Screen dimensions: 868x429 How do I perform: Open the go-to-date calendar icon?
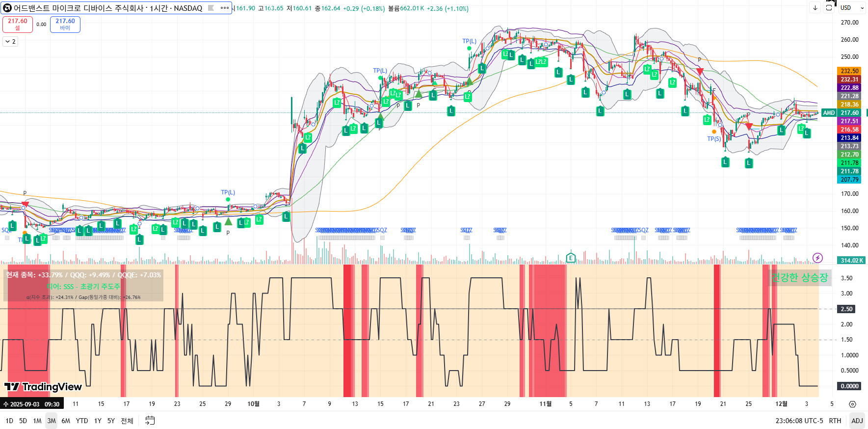click(x=150, y=421)
